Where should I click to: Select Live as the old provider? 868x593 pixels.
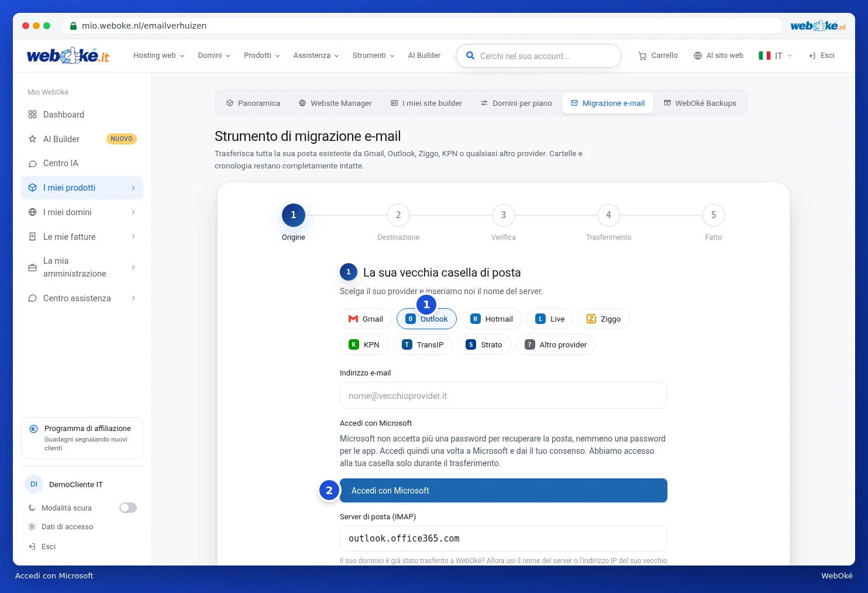tap(550, 319)
